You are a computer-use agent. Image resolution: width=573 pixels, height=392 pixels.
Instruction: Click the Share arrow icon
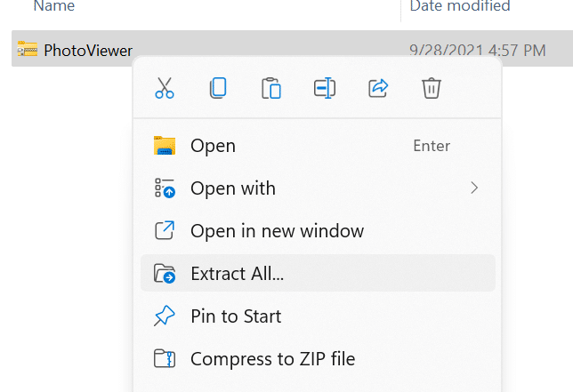tap(378, 88)
